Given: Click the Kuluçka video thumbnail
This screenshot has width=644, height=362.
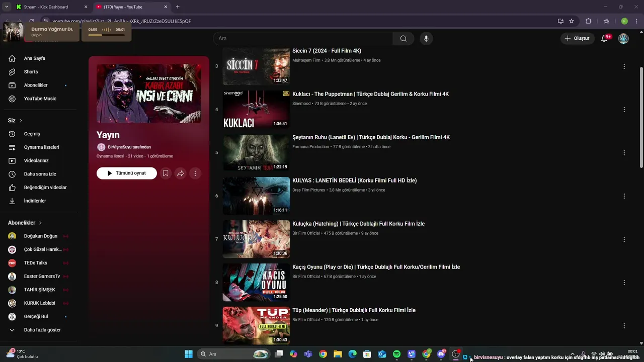Looking at the screenshot, I should tap(257, 239).
